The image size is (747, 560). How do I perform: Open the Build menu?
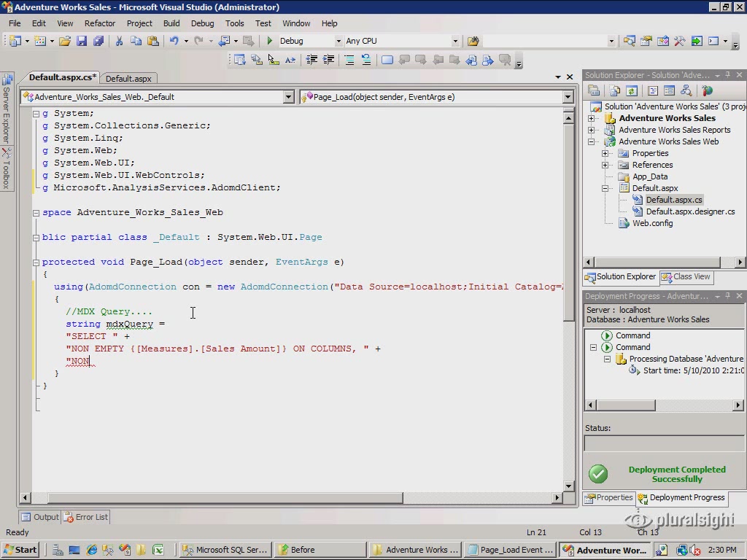pyautogui.click(x=171, y=23)
